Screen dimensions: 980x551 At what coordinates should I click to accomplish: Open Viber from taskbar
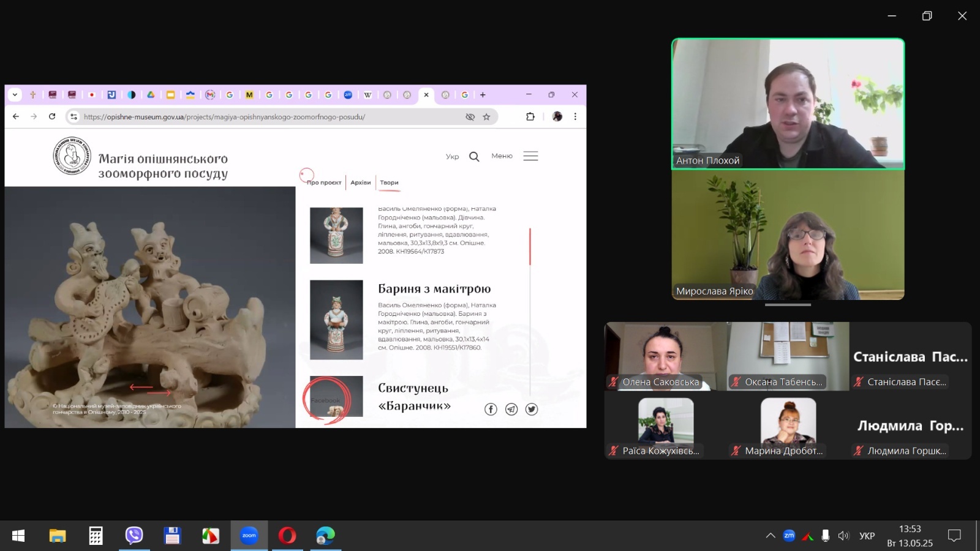(x=134, y=536)
